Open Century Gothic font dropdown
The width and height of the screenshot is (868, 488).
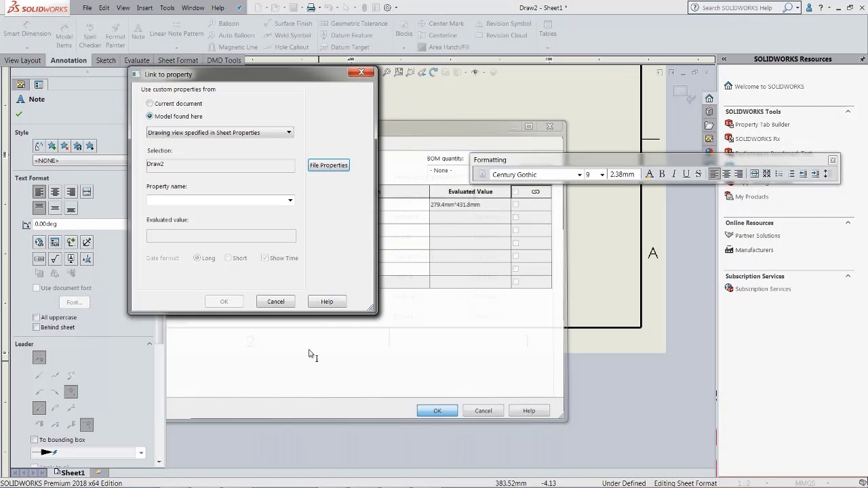[x=580, y=175]
